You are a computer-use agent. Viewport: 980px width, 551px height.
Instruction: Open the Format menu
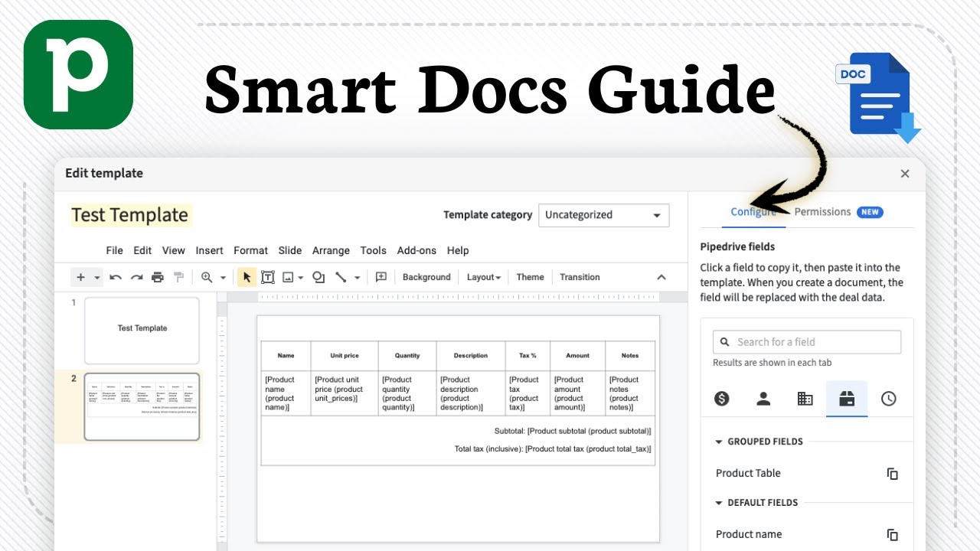point(250,250)
